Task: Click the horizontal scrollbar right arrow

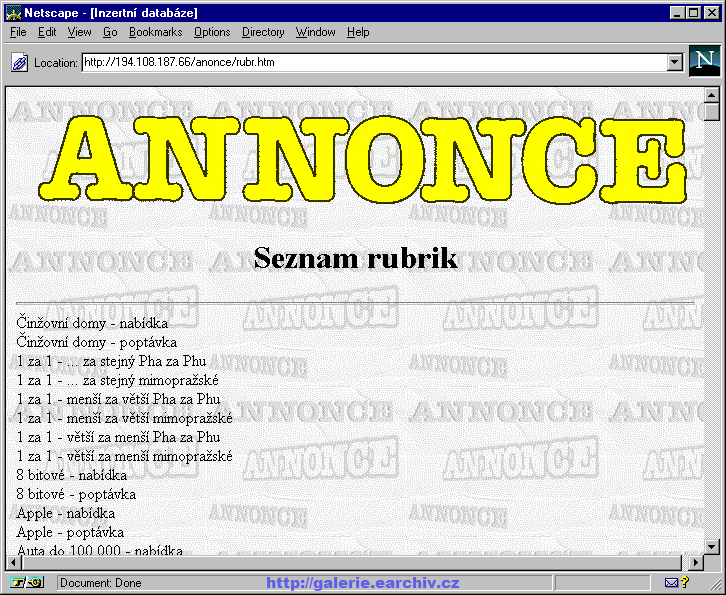Action: pyautogui.click(x=695, y=563)
